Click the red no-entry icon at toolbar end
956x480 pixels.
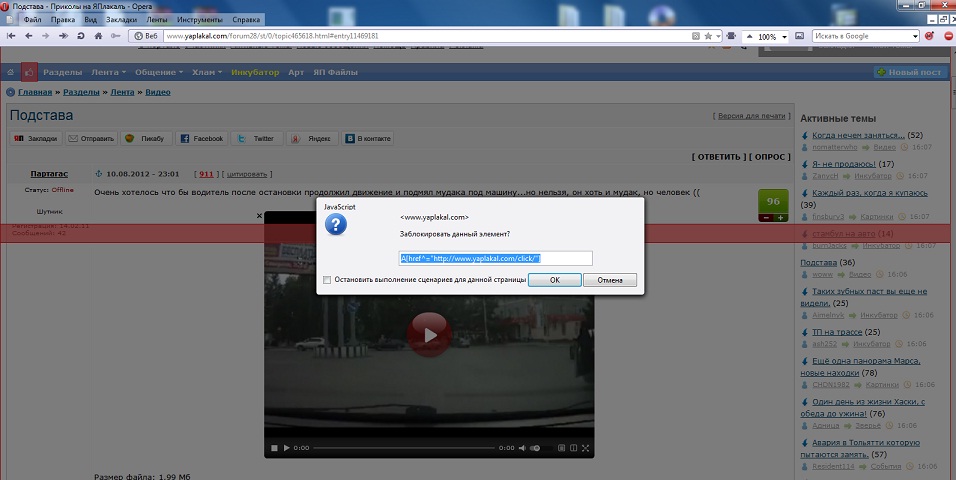pyautogui.click(x=949, y=36)
